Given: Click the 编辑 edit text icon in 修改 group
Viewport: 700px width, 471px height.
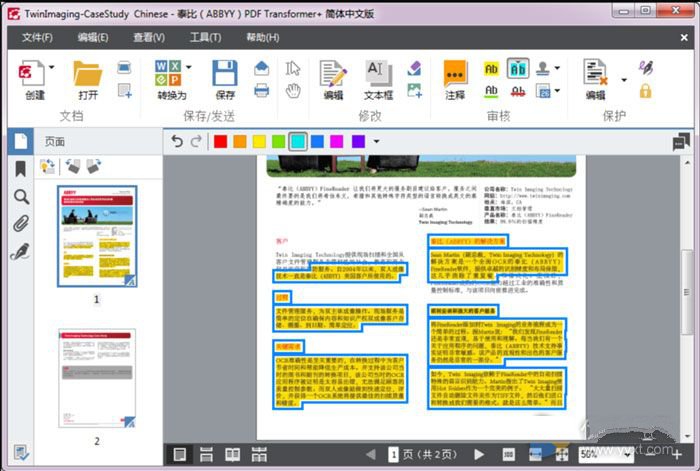Looking at the screenshot, I should [x=333, y=74].
